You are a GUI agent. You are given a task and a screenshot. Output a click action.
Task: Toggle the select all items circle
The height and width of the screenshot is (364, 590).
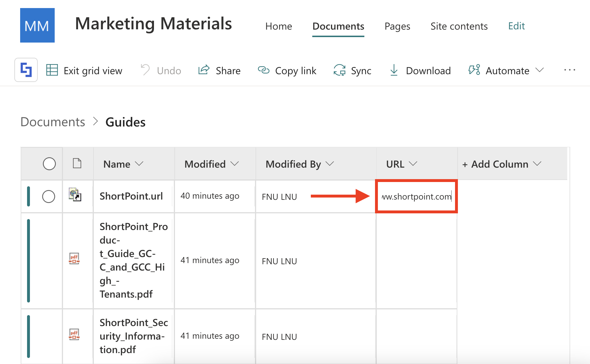pyautogui.click(x=49, y=164)
